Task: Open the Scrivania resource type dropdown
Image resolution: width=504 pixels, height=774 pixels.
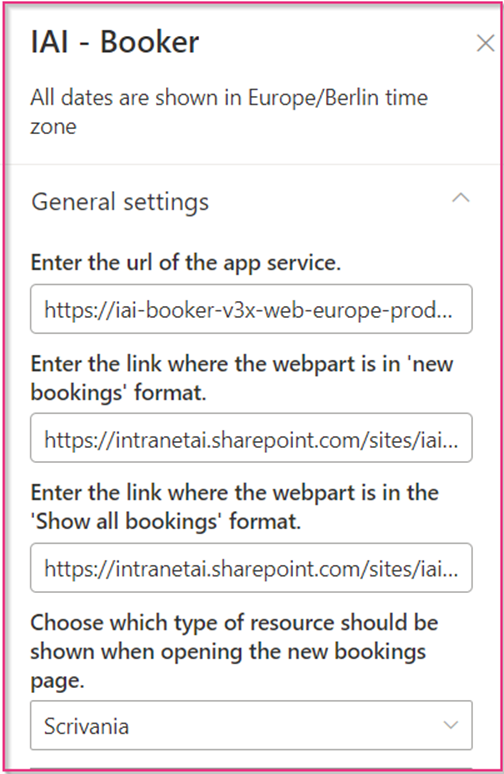Action: (x=251, y=725)
